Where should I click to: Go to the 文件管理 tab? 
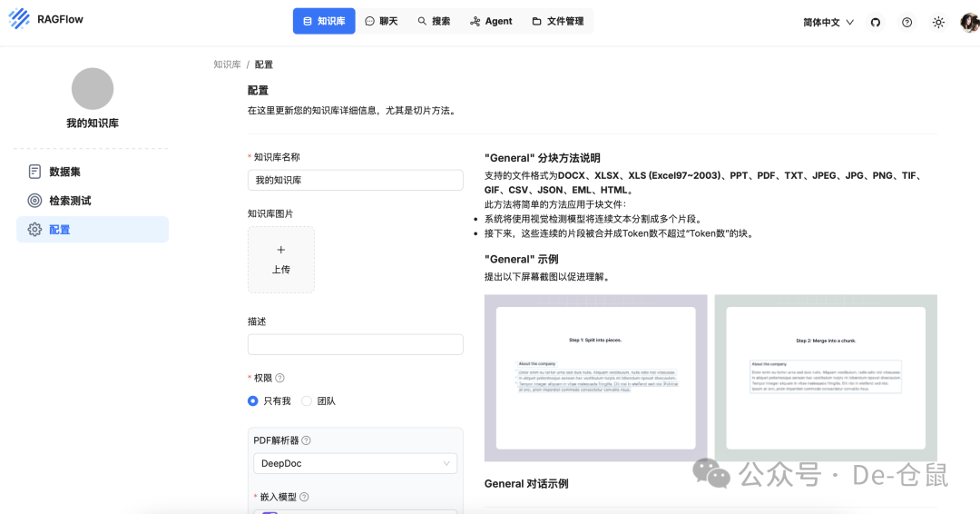pyautogui.click(x=557, y=21)
